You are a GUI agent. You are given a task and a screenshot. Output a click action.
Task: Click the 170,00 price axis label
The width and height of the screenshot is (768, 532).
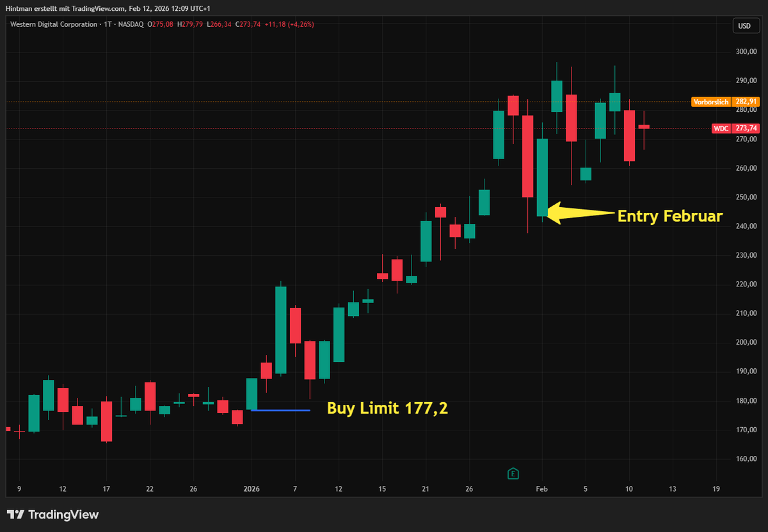point(747,430)
